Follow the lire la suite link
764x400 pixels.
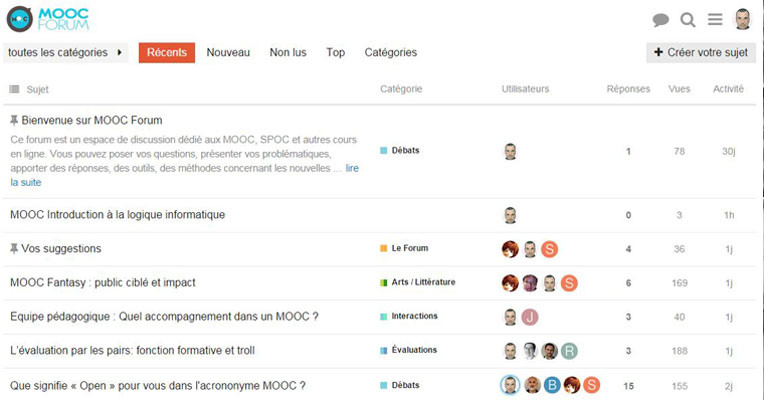[x=185, y=175]
